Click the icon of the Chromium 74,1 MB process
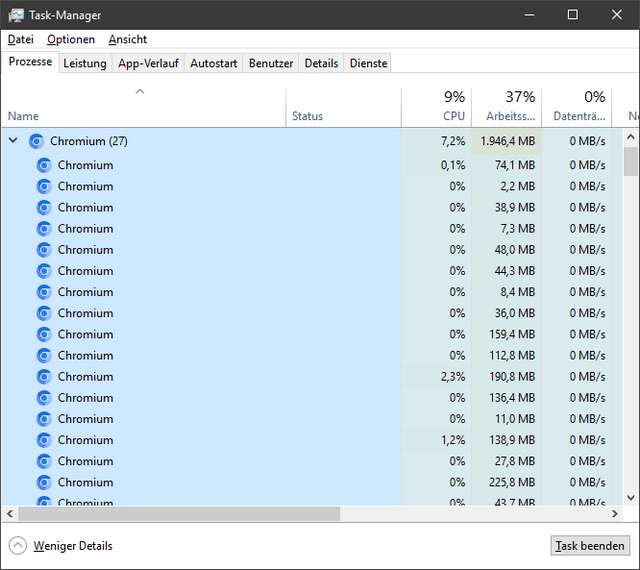Viewport: 640px width, 570px height. click(x=44, y=165)
